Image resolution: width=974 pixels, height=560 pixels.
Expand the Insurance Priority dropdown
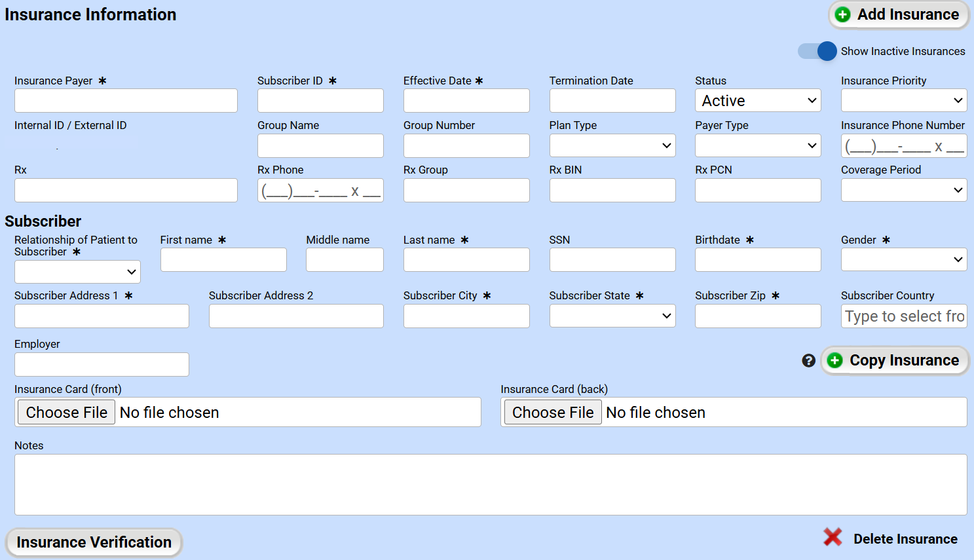click(904, 101)
